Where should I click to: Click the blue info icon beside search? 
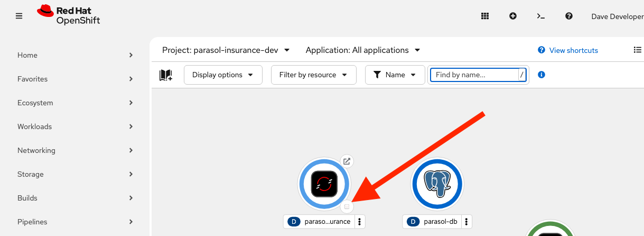point(541,75)
